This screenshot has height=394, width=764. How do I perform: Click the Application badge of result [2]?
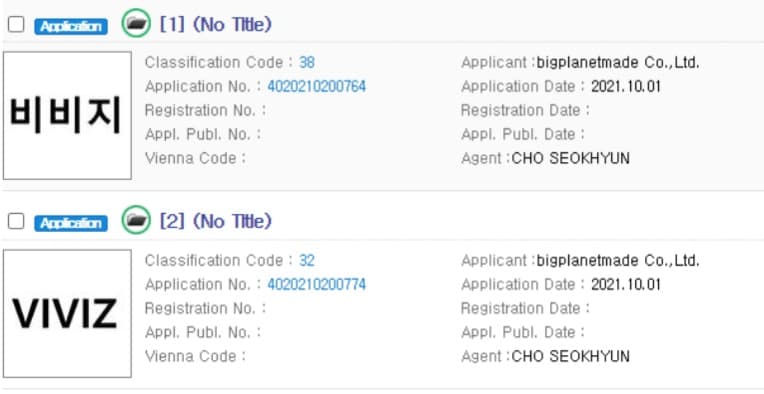click(71, 224)
